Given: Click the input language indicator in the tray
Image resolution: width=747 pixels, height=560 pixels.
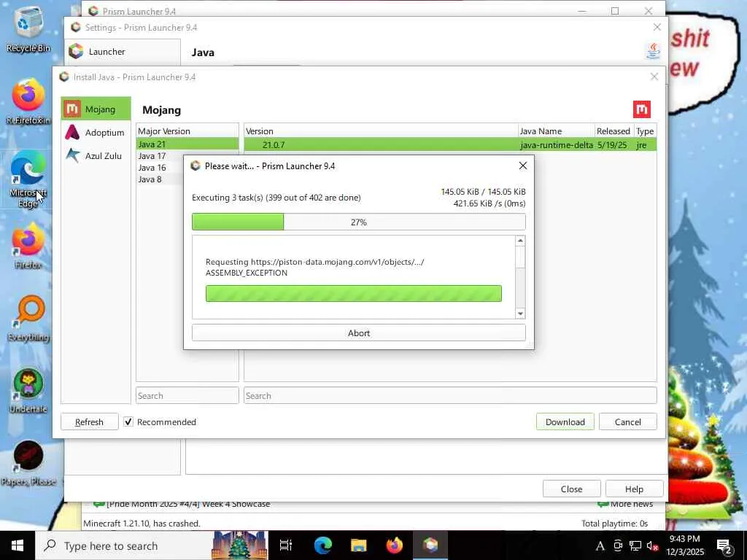Looking at the screenshot, I should 600,545.
